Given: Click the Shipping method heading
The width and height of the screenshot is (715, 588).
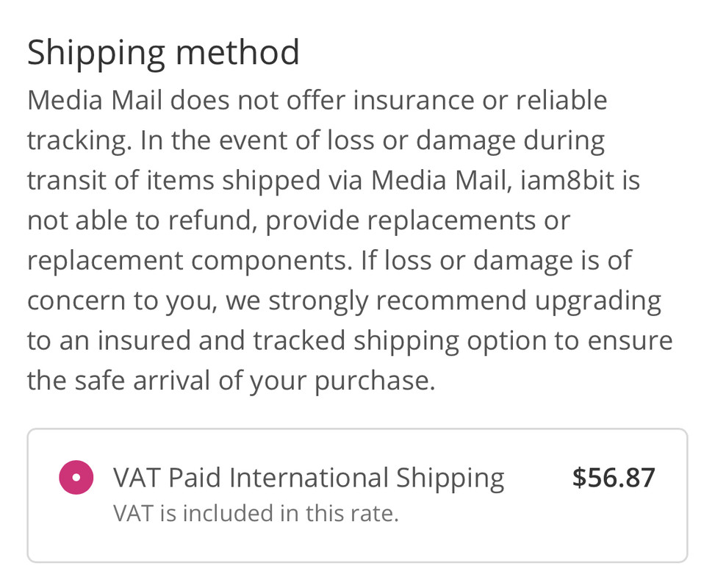Looking at the screenshot, I should click(163, 53).
